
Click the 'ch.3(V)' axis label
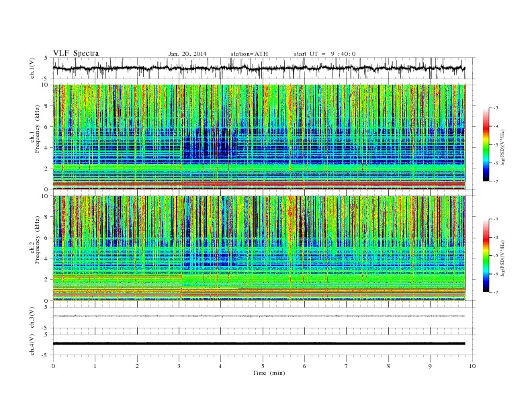[x=32, y=318]
